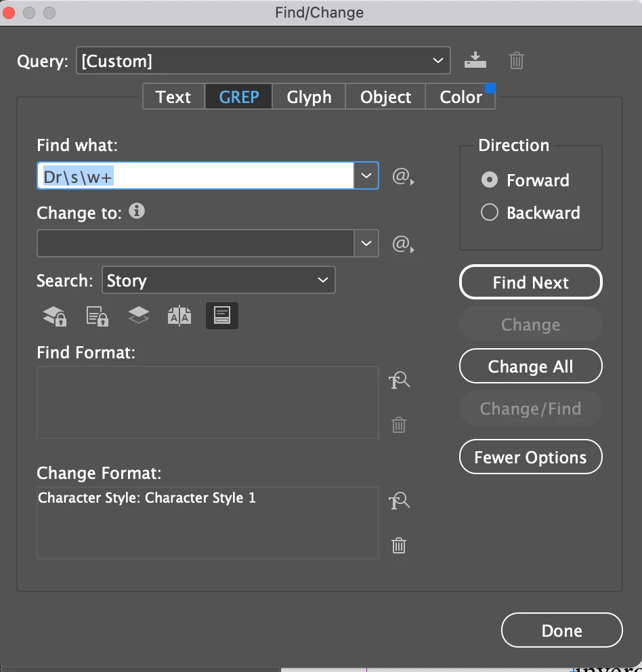Open special characters menu for Find what
642x672 pixels.
pyautogui.click(x=403, y=176)
